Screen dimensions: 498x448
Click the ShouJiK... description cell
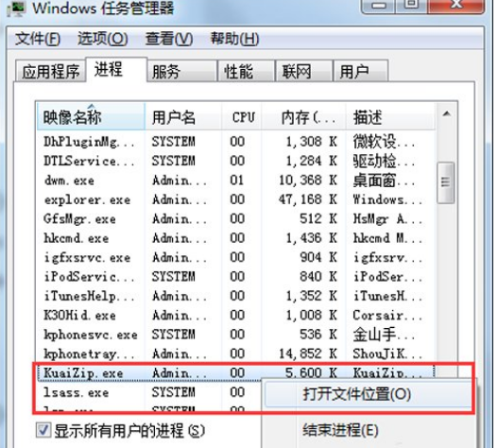point(387,353)
